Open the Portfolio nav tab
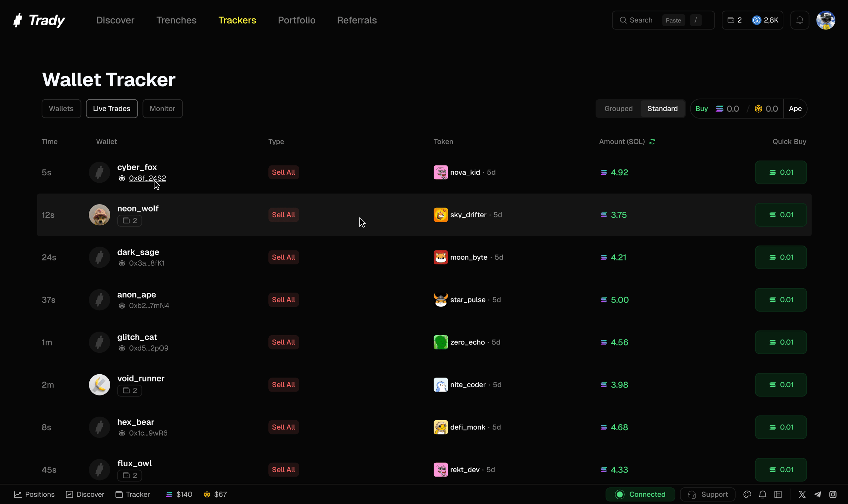848x504 pixels. coord(296,20)
